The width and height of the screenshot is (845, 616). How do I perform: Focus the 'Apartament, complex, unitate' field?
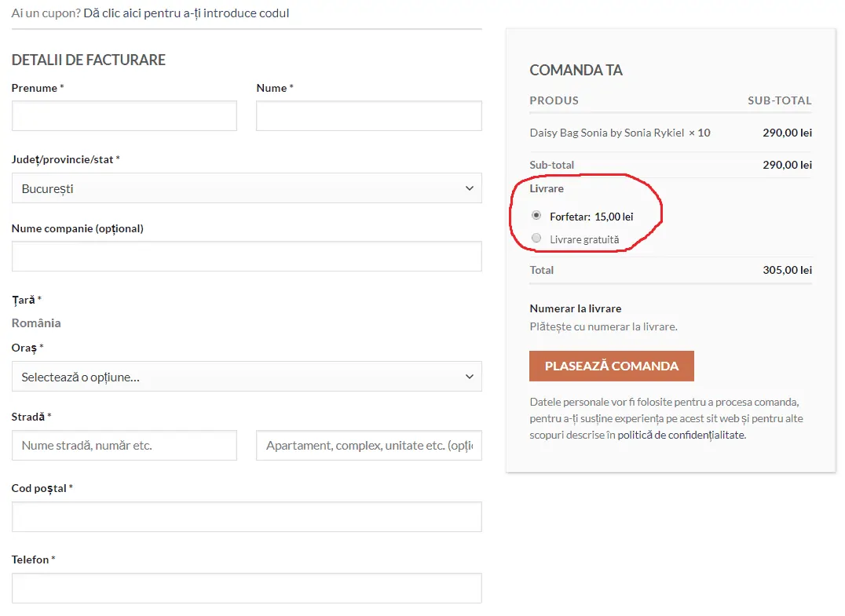click(x=369, y=445)
